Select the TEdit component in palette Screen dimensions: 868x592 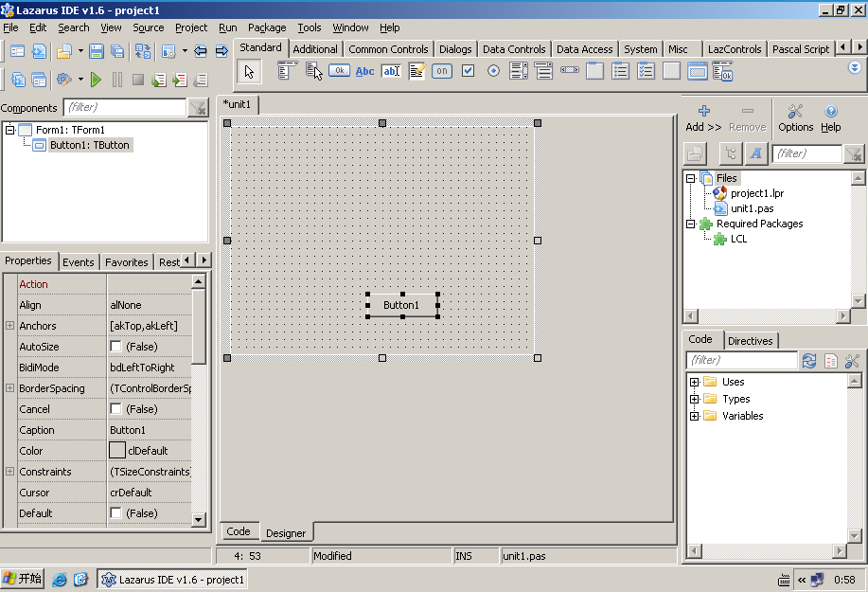coord(391,71)
